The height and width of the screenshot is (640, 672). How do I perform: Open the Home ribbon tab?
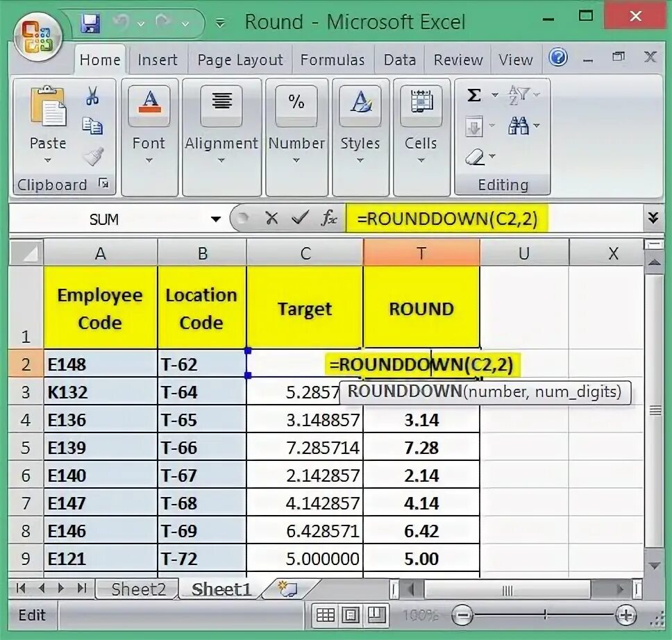(100, 60)
